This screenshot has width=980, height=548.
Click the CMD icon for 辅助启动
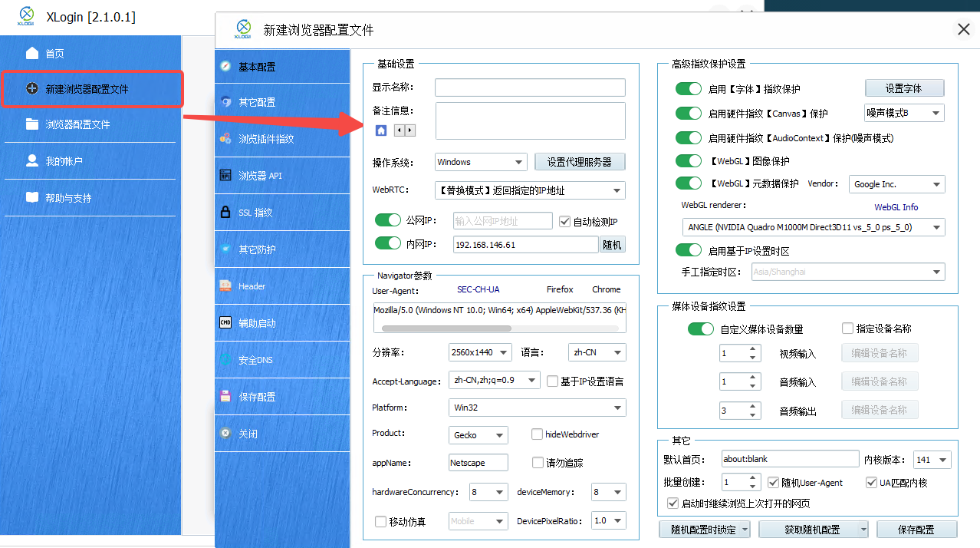pos(225,323)
